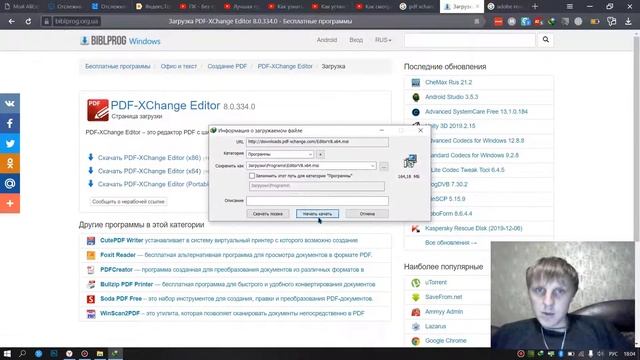The image size is (640, 360).
Task: Click the red extension icon in browser toolbar
Action: click(x=498, y=21)
